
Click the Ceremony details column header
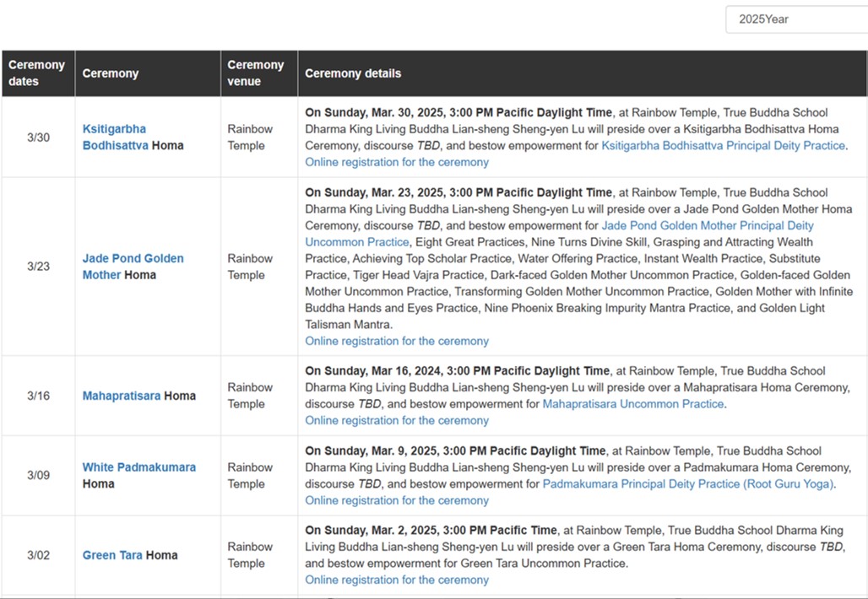click(583, 73)
